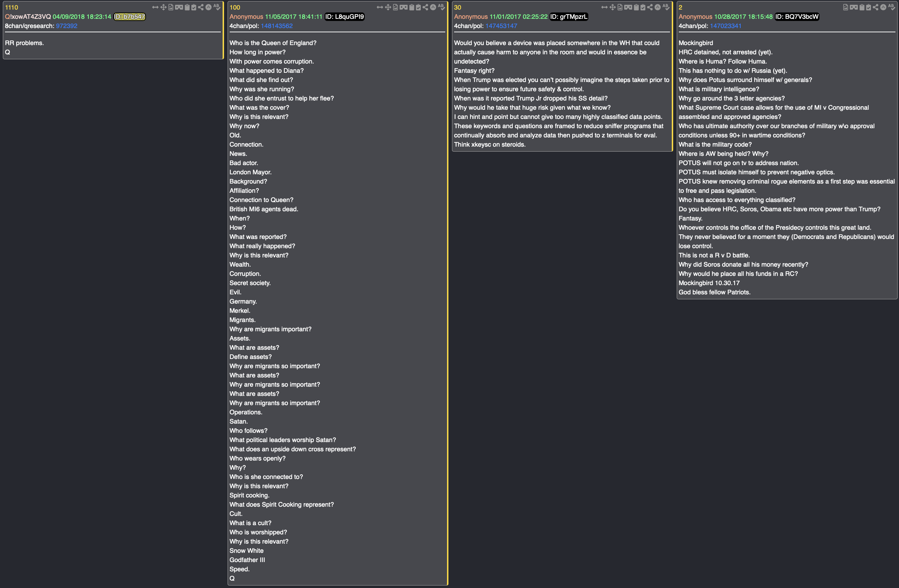This screenshot has height=588, width=899.
Task: Open 4chan/pol link 147023341
Action: (x=725, y=26)
